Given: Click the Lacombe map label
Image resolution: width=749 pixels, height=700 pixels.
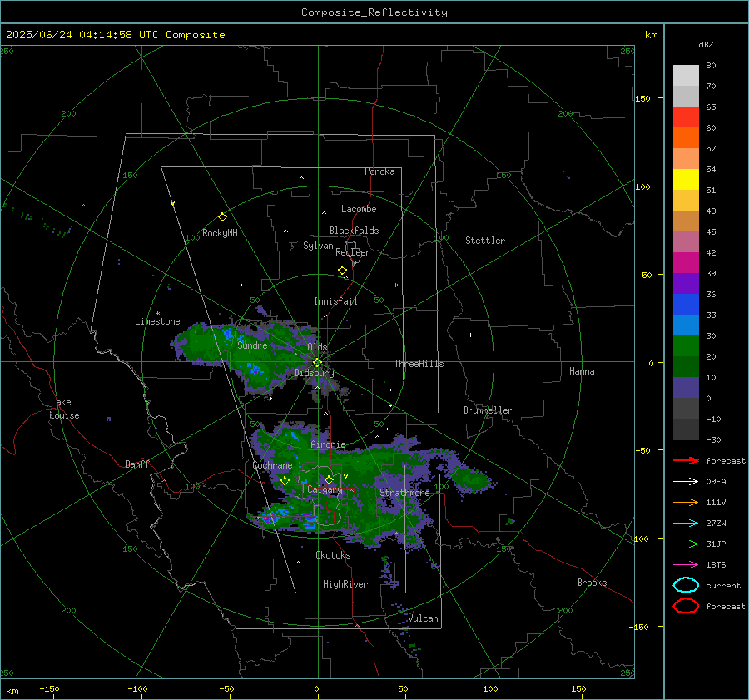Looking at the screenshot, I should (359, 209).
